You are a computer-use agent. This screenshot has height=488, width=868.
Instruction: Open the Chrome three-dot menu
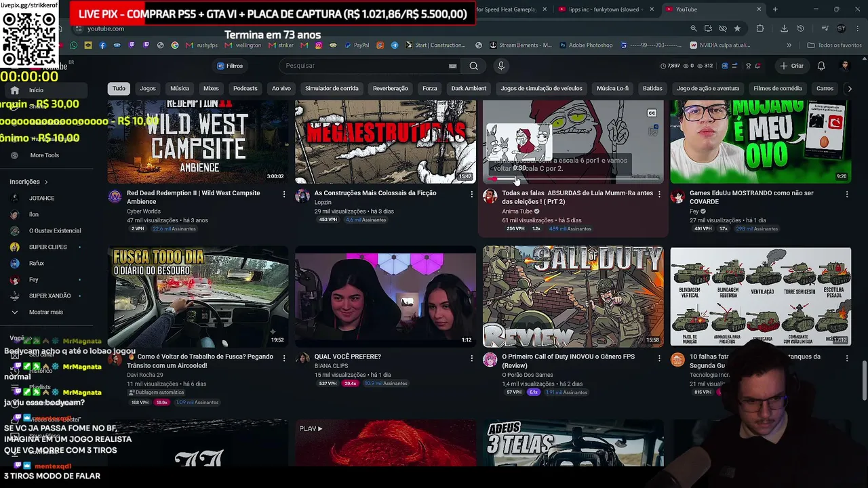click(857, 28)
